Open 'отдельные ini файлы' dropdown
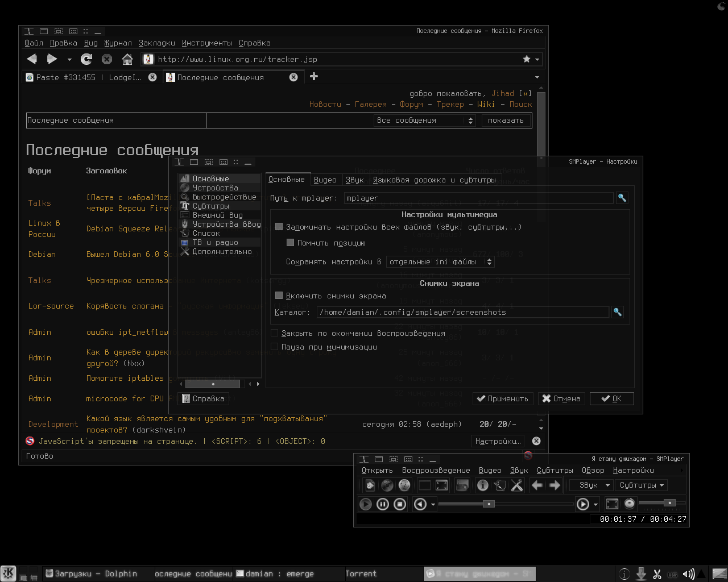 point(440,262)
